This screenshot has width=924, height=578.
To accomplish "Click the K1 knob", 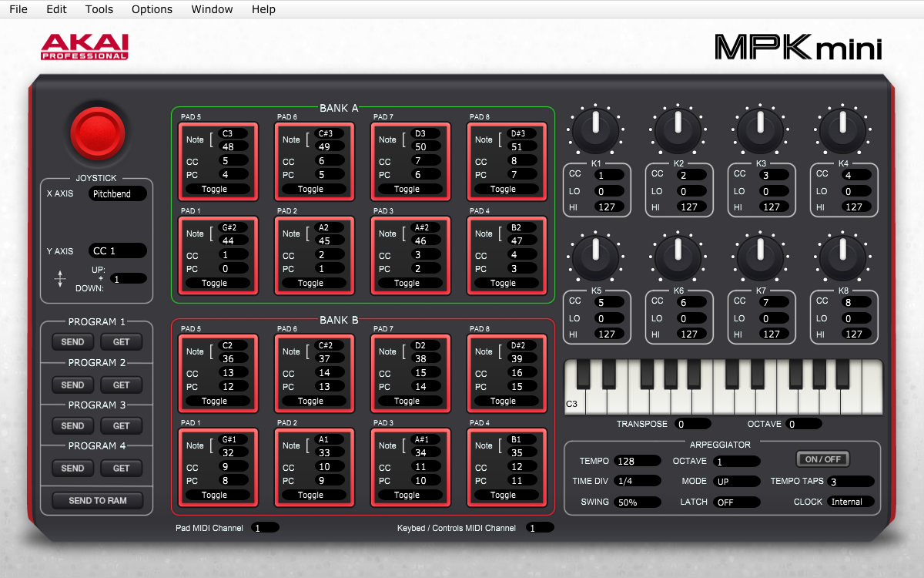I will [x=594, y=129].
